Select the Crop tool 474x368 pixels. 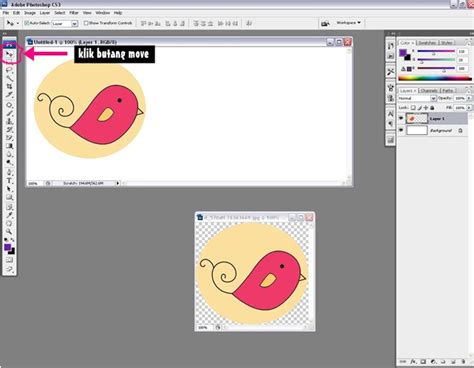point(10,86)
